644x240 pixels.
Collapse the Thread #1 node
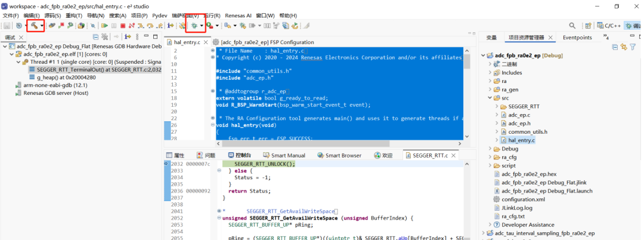coord(17,62)
